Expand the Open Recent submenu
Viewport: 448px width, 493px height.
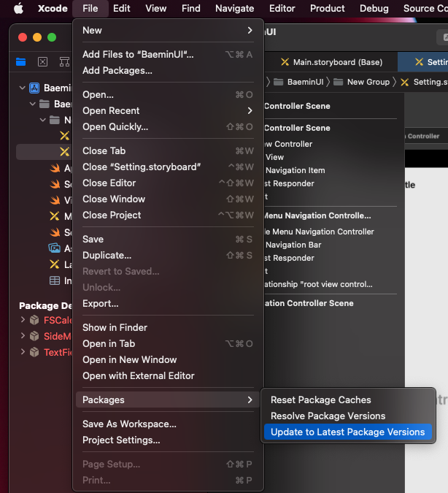[168, 111]
